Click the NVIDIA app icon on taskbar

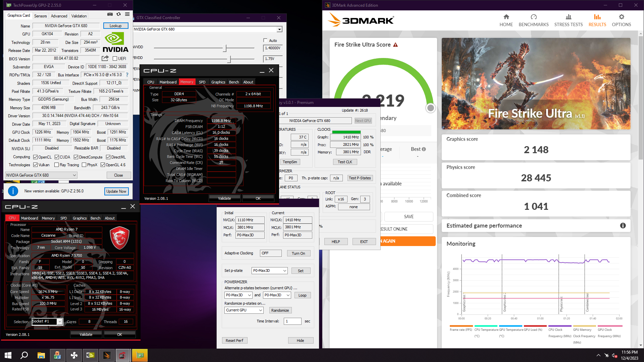pos(90,355)
